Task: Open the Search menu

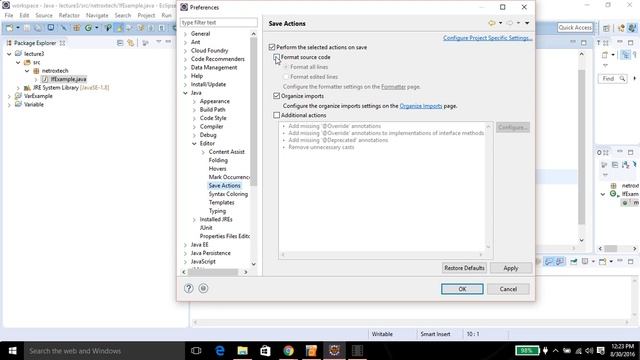Action: tap(122, 16)
